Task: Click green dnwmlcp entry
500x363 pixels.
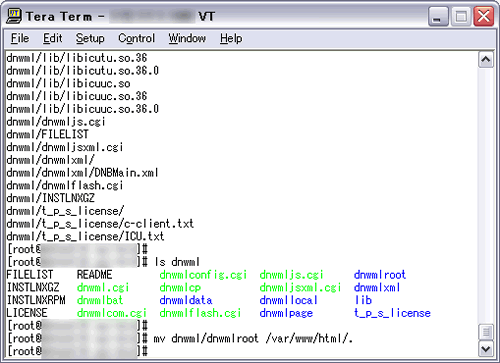Action: [180, 287]
